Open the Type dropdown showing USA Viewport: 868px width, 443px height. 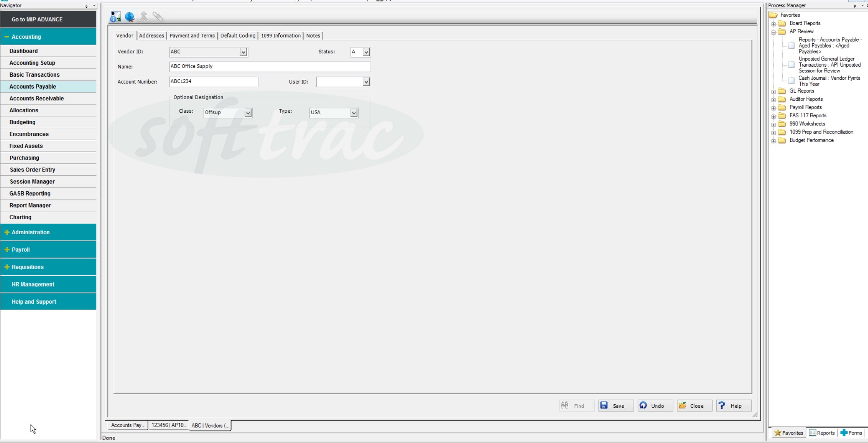[x=353, y=113]
